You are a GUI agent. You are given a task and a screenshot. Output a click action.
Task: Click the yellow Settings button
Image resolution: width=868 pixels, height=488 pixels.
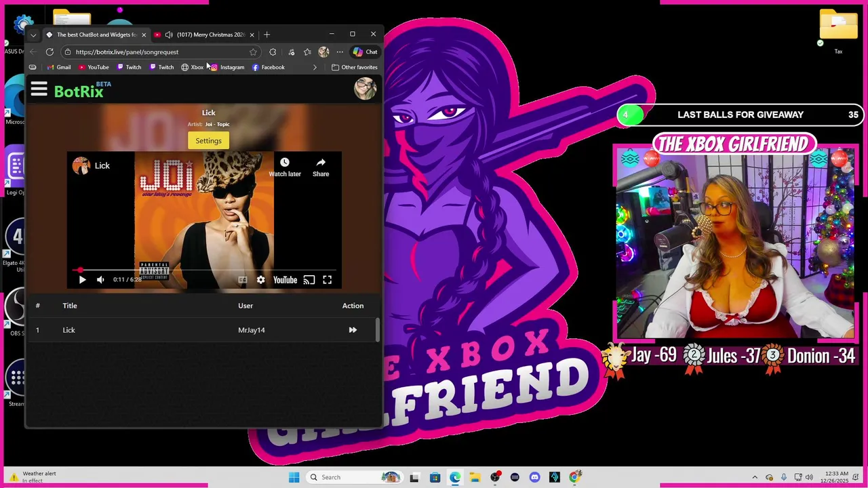[208, 141]
